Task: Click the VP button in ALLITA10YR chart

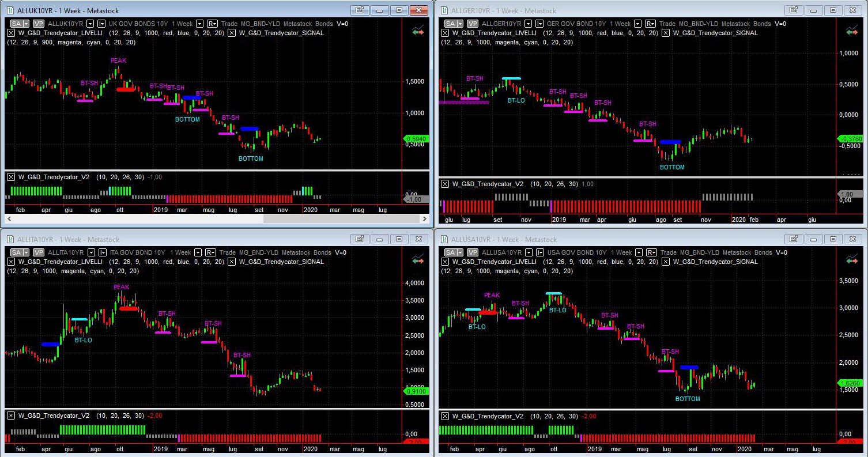Action: (x=39, y=252)
